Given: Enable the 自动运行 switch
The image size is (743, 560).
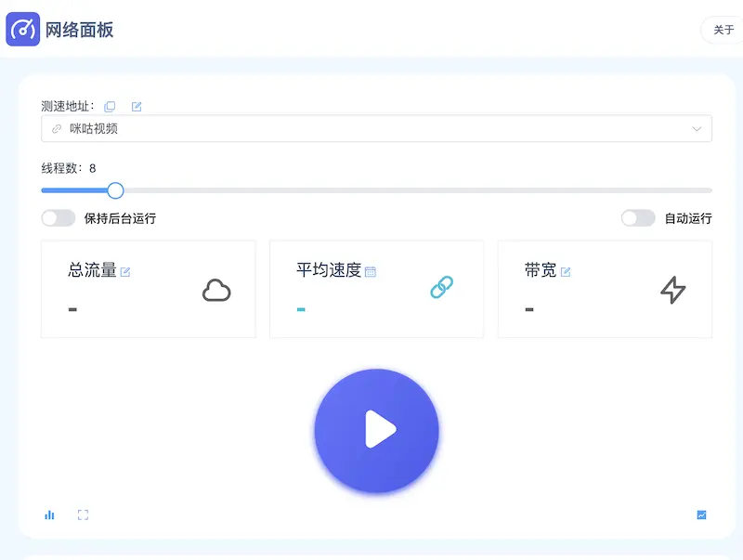Looking at the screenshot, I should [638, 218].
